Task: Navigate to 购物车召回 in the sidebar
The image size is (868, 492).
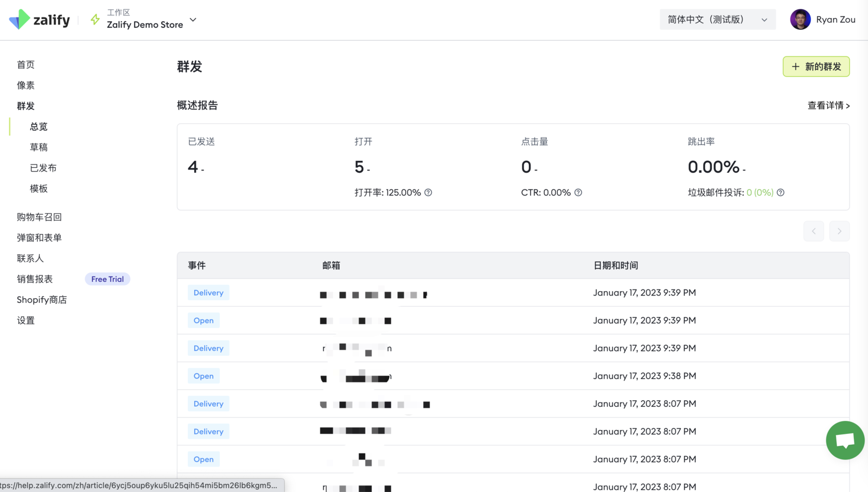Action: click(x=39, y=217)
